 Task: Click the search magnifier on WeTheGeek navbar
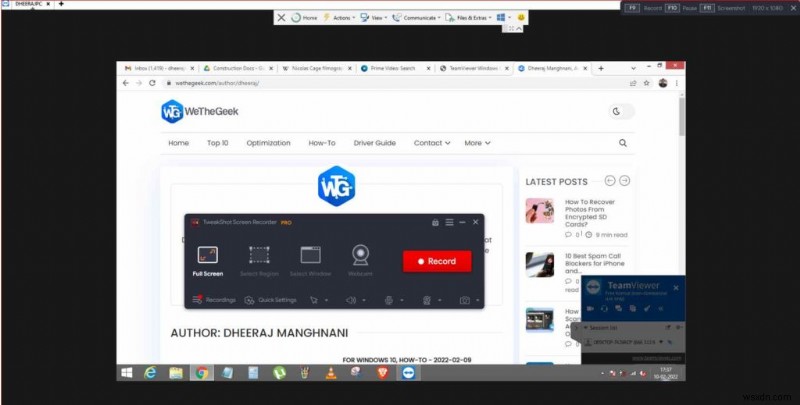[623, 143]
